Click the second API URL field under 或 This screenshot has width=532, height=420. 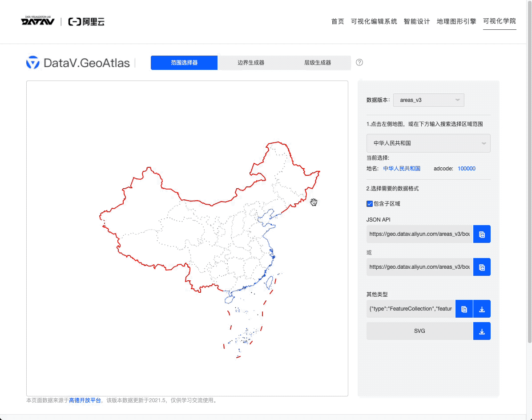tap(420, 267)
